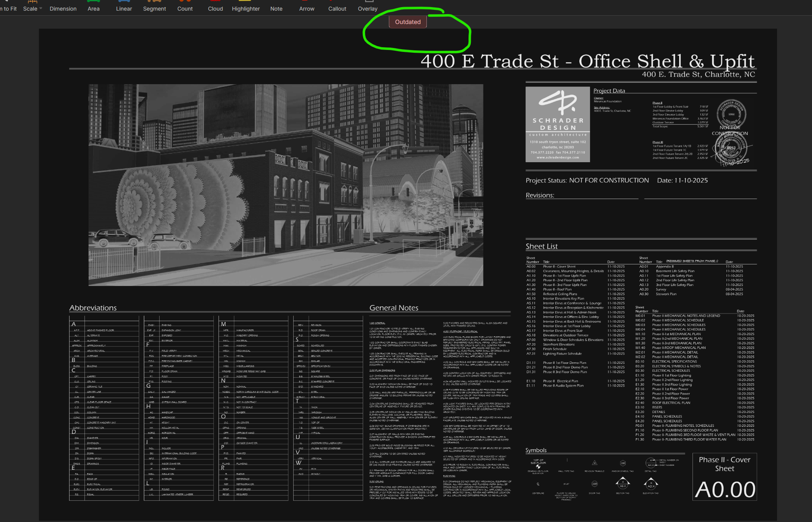Viewport: 812px width, 522px height.
Task: Add a Note annotation tool
Action: click(x=276, y=8)
